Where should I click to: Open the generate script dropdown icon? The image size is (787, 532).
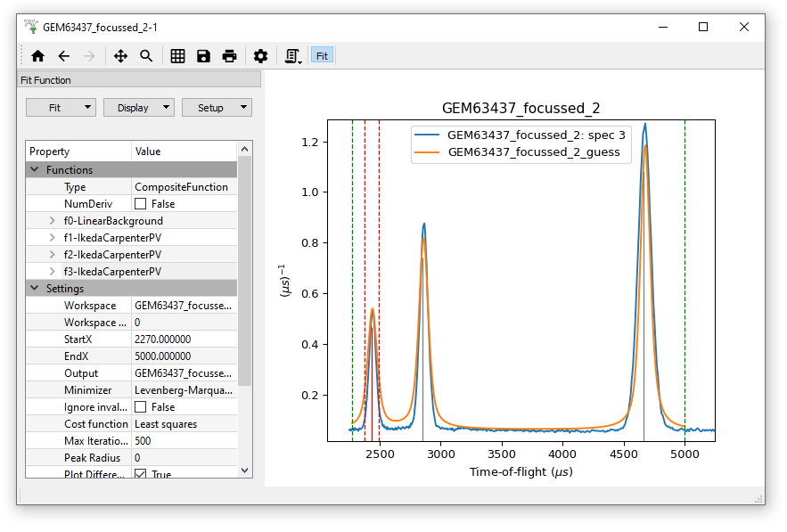[x=292, y=56]
